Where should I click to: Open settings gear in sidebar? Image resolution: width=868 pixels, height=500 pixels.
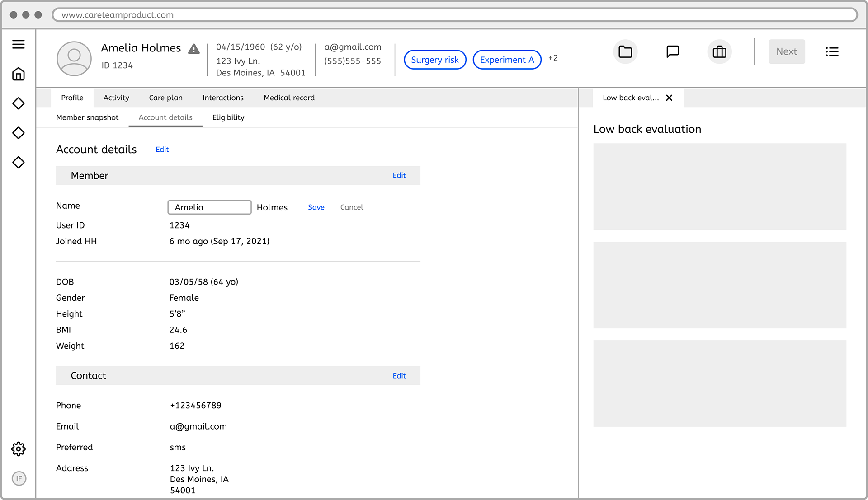pyautogui.click(x=19, y=449)
